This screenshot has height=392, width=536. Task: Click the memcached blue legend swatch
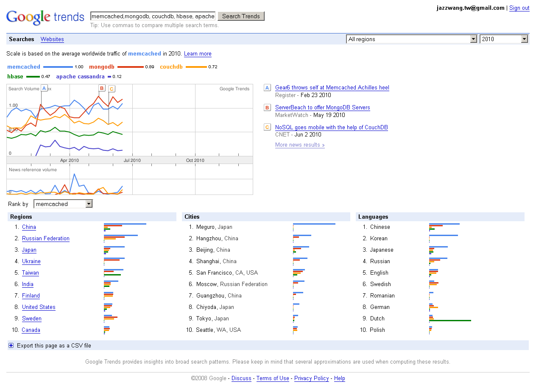coord(58,67)
